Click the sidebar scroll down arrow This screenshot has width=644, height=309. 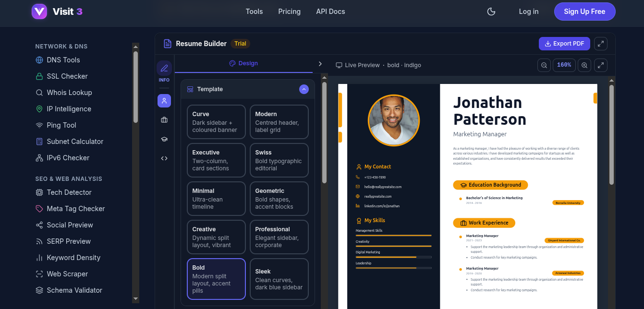coord(135,299)
